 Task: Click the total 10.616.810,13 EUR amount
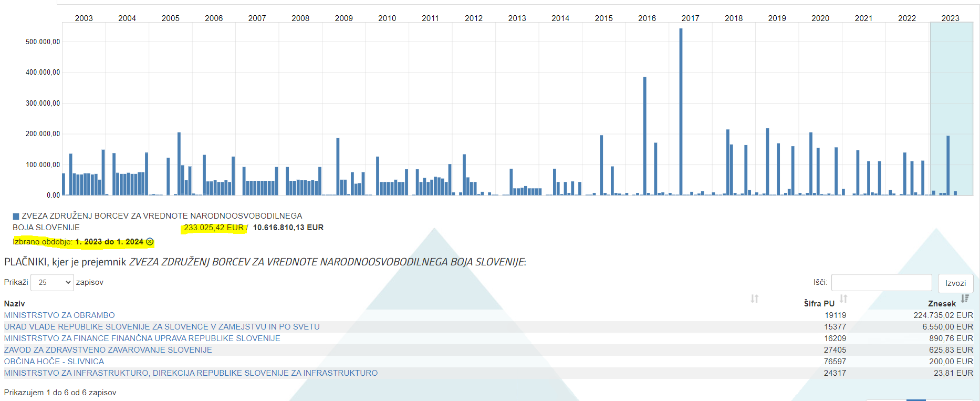(288, 228)
